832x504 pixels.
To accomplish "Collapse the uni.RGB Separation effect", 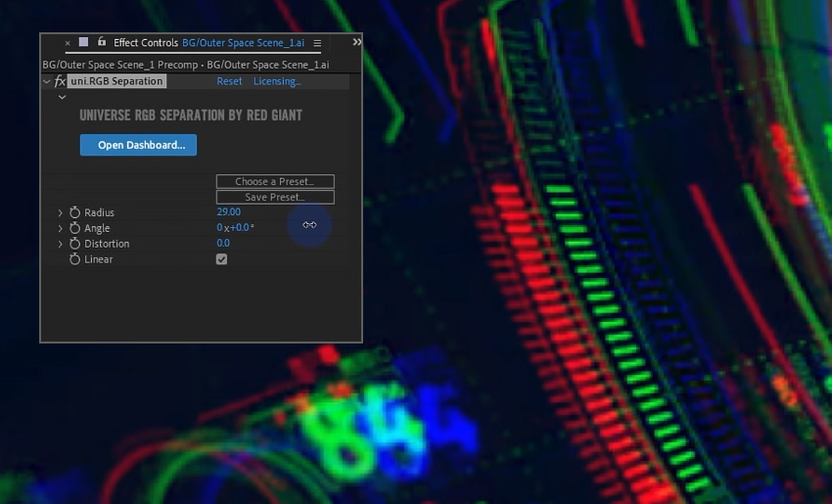I will pyautogui.click(x=47, y=81).
